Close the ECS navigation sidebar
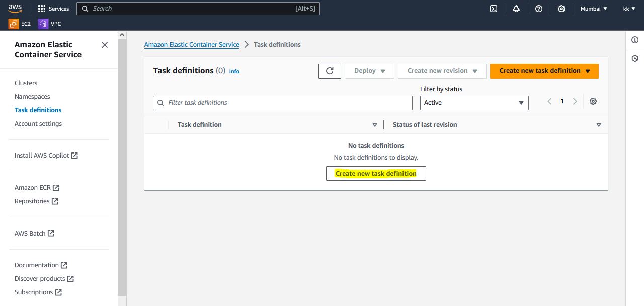The image size is (644, 306). (x=105, y=45)
